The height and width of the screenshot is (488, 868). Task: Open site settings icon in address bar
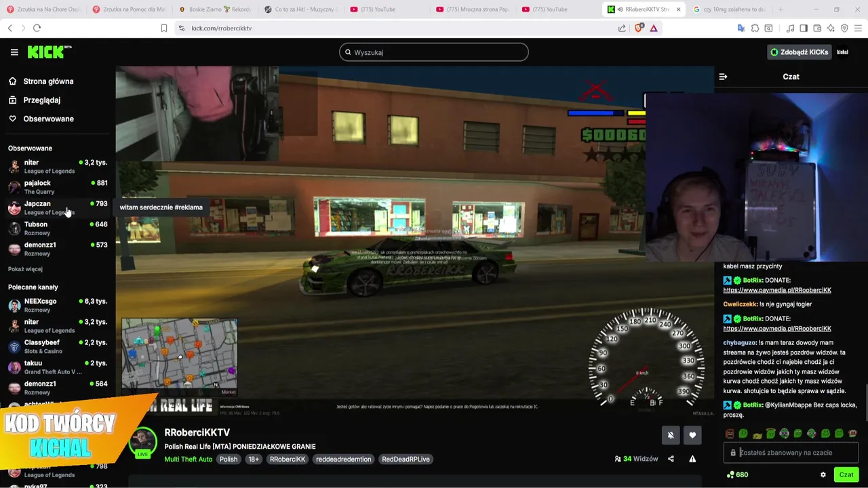[181, 28]
